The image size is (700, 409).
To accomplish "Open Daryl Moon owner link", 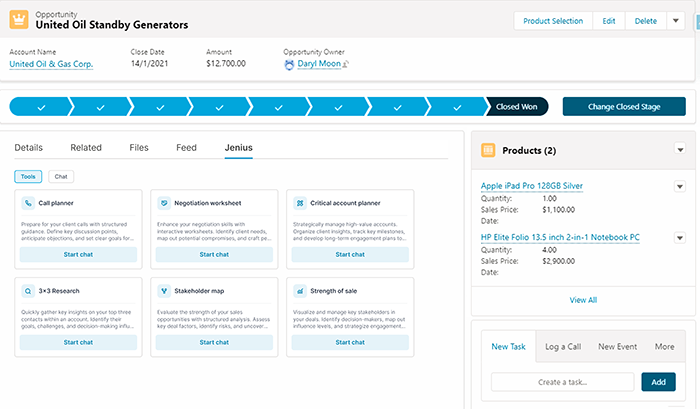I will pos(319,63).
